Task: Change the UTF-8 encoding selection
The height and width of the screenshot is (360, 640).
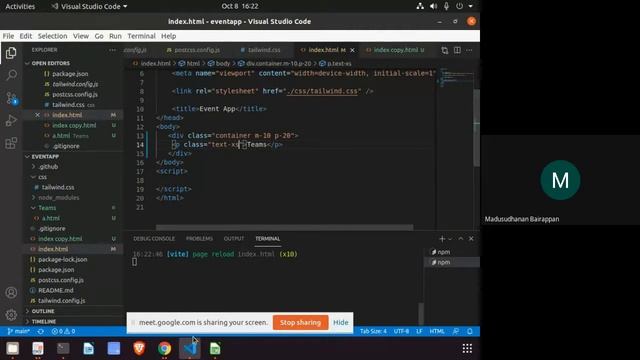Action: 401,331
